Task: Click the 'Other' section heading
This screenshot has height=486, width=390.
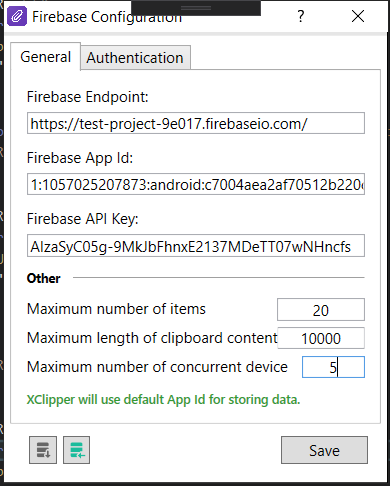Action: click(x=44, y=278)
